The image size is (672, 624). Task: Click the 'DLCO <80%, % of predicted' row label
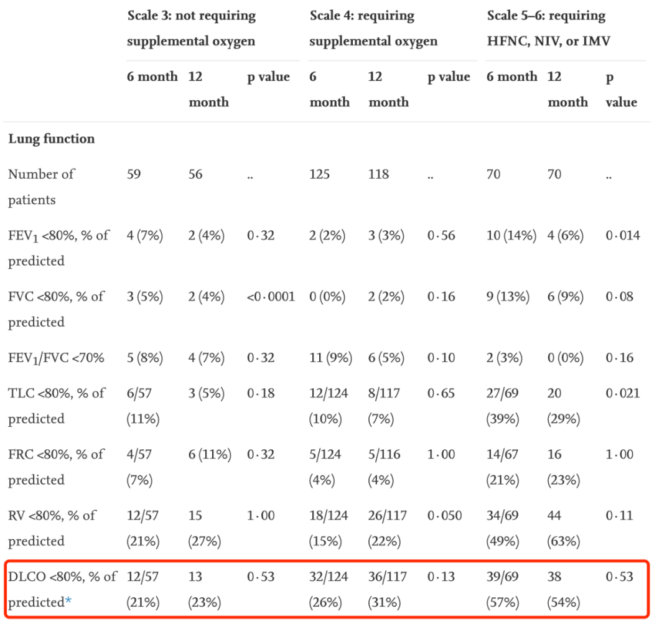62,589
